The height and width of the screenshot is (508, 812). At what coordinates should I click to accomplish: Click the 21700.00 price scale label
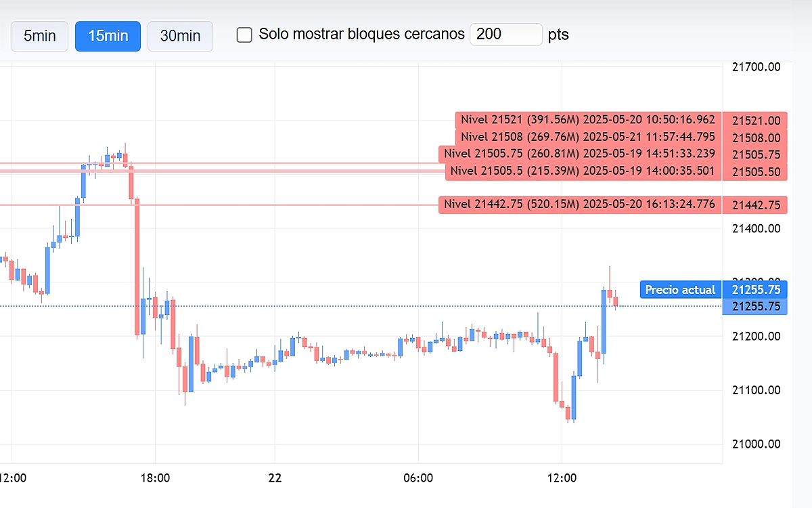pos(757,67)
